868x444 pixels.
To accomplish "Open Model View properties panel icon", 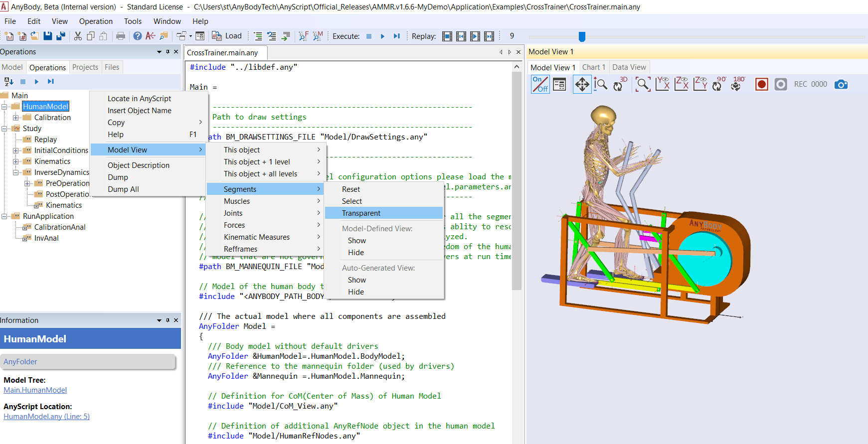I will pos(559,84).
